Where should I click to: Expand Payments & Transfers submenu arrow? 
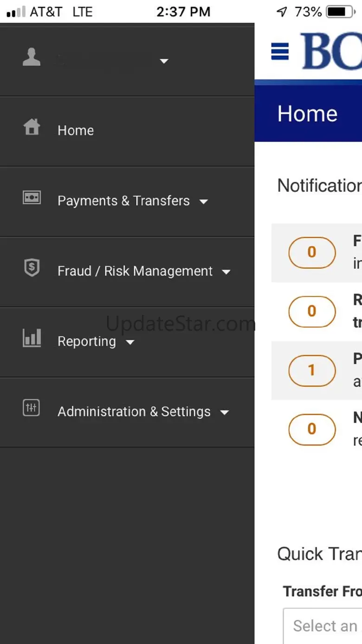point(203,202)
